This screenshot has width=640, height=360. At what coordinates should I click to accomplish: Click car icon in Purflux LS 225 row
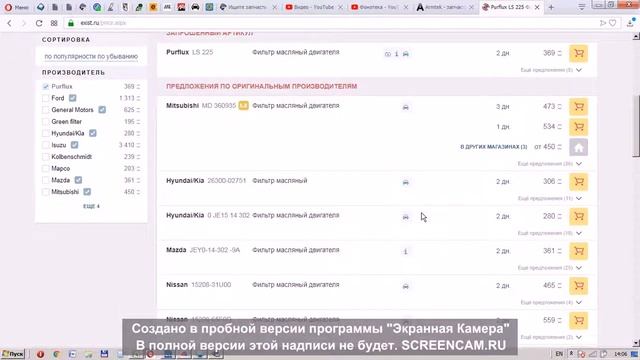click(406, 53)
